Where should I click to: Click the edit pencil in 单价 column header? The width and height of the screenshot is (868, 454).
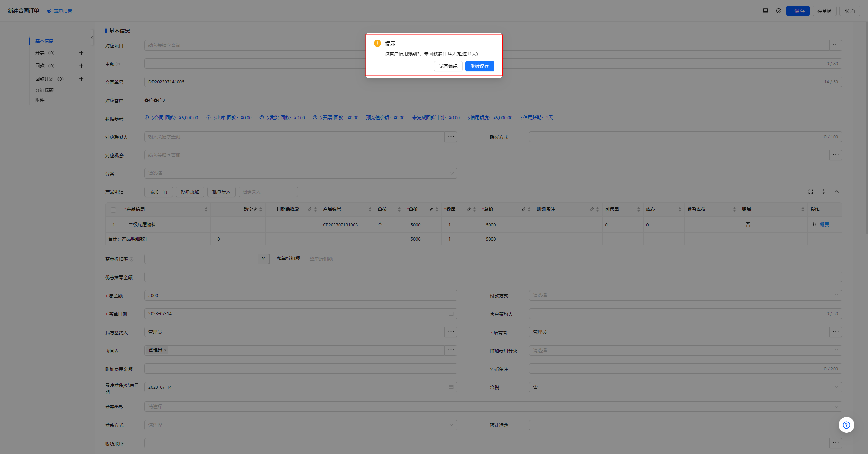(x=431, y=210)
